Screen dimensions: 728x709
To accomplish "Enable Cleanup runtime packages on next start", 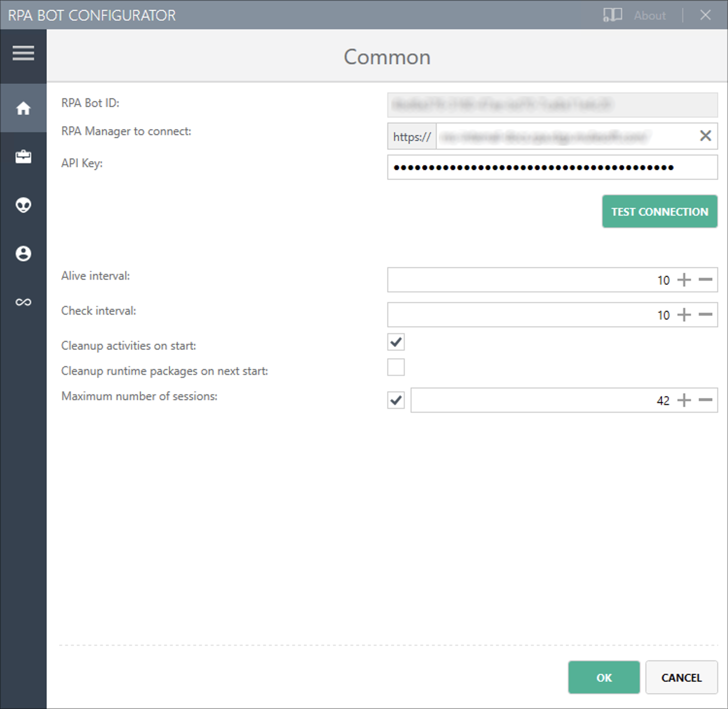I will (395, 367).
